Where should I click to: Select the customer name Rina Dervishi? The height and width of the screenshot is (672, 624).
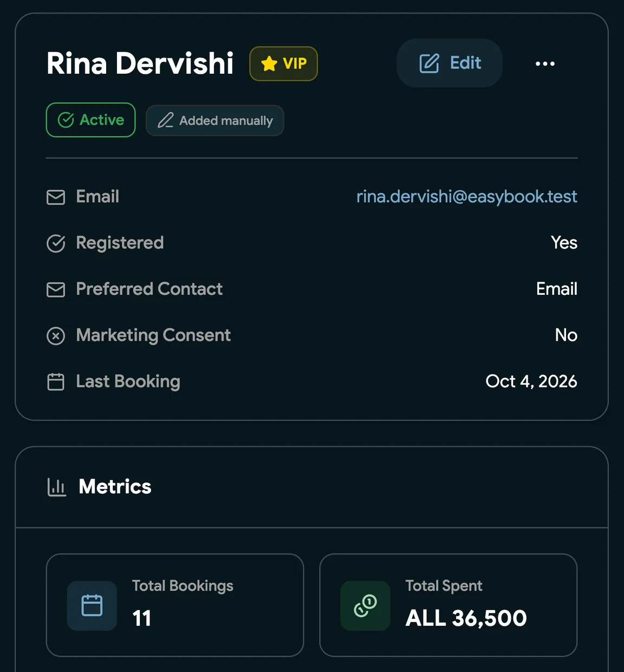(x=140, y=63)
